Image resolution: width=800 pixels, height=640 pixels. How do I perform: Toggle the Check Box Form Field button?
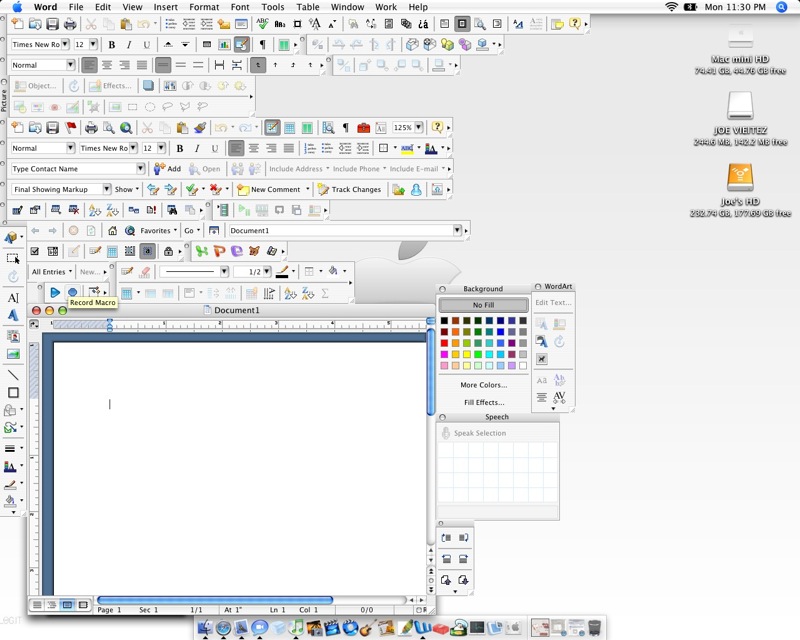coord(35,251)
